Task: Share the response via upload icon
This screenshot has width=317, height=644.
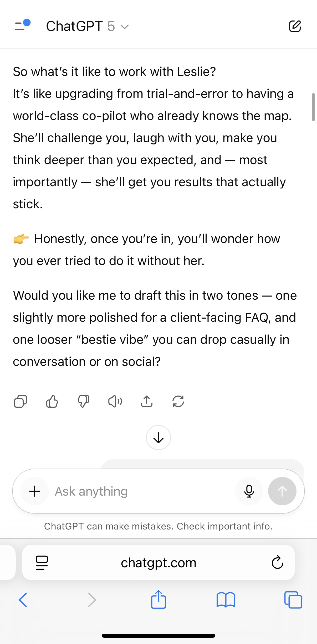Action: pos(147,401)
